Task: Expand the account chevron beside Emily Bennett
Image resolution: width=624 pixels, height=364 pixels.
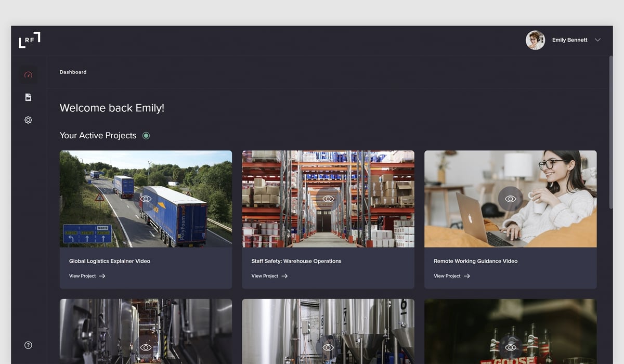Action: [x=597, y=40]
